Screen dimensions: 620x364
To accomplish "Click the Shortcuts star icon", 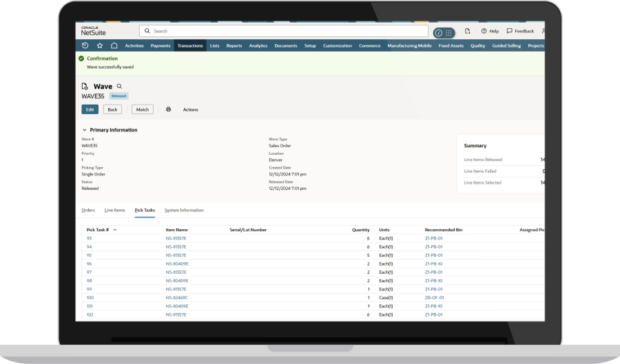I will 100,46.
